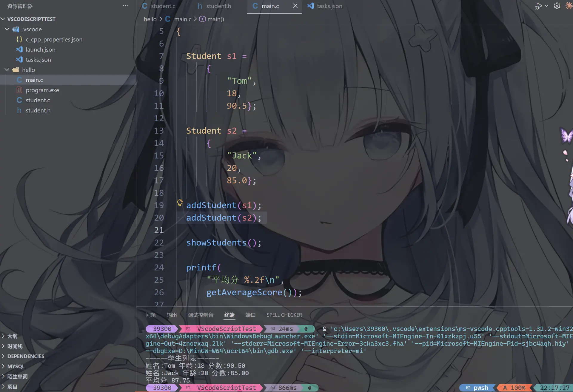Open student.c from explorer tree
The image size is (573, 392).
(38, 100)
